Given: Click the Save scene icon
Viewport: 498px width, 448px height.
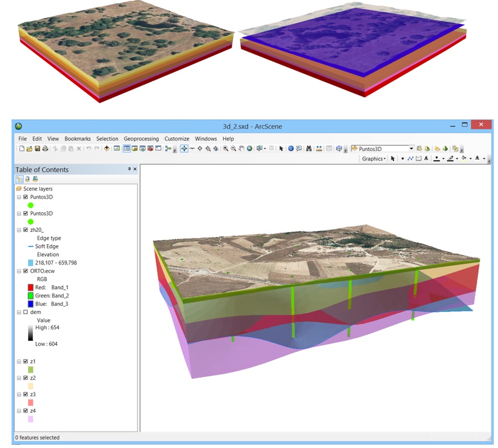Looking at the screenshot, I should 37,149.
